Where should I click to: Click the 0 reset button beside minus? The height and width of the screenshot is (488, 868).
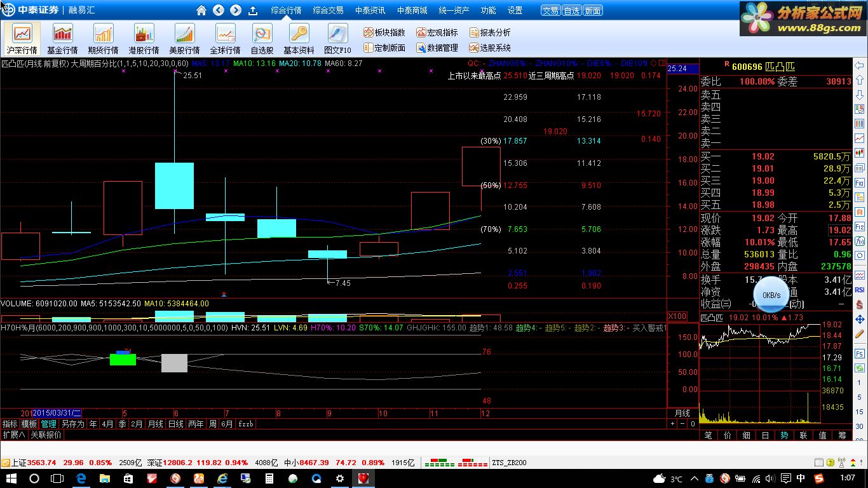[x=693, y=424]
